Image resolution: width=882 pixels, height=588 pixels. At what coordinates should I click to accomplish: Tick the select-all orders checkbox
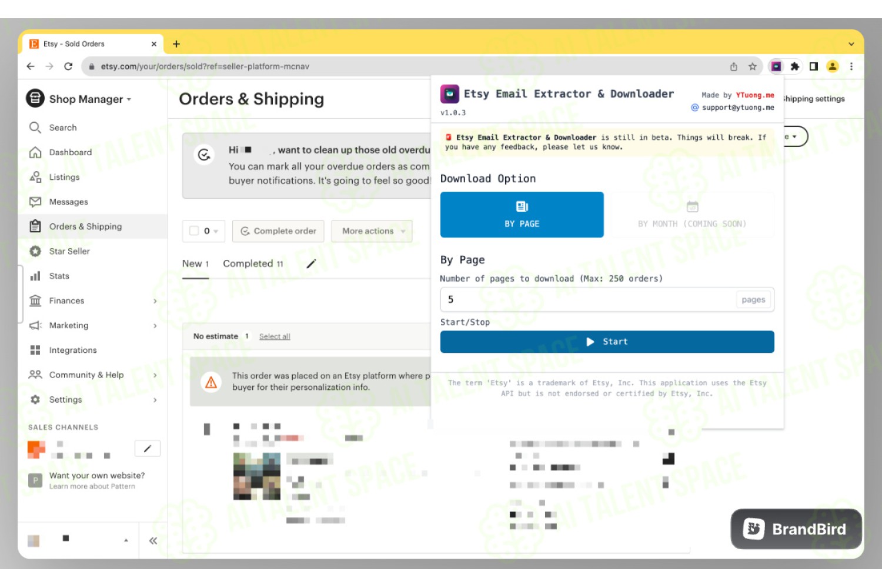point(194,231)
